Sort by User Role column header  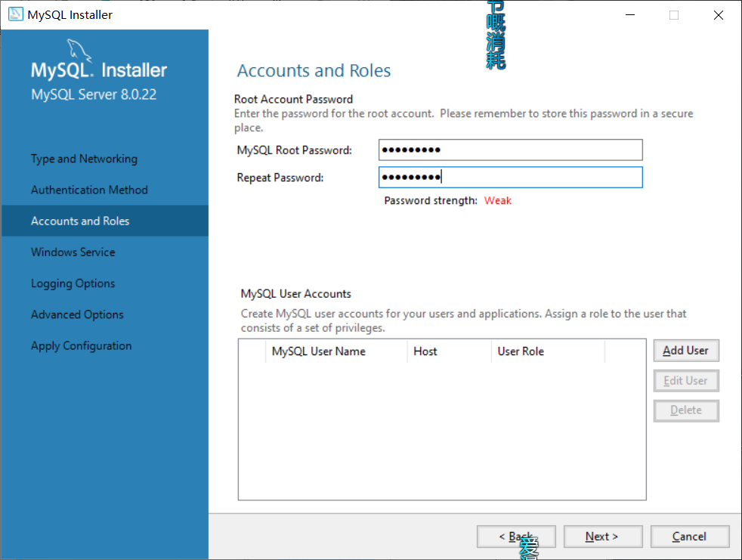tap(548, 351)
